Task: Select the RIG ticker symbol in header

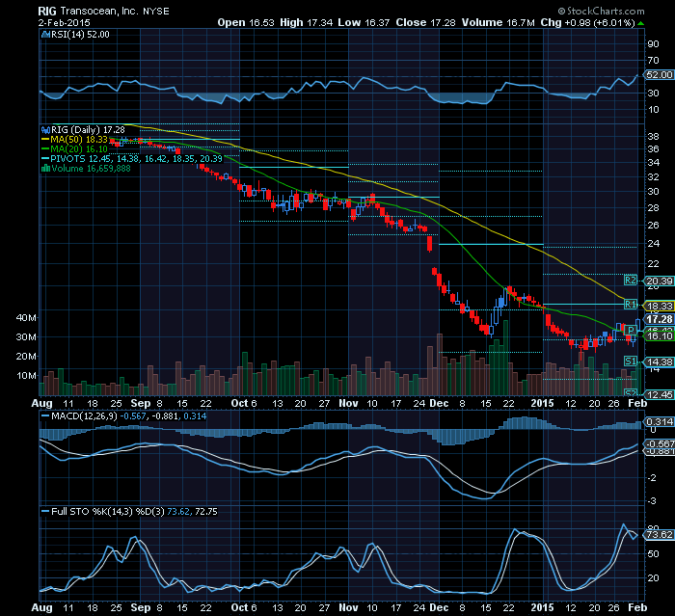Action: (47, 12)
